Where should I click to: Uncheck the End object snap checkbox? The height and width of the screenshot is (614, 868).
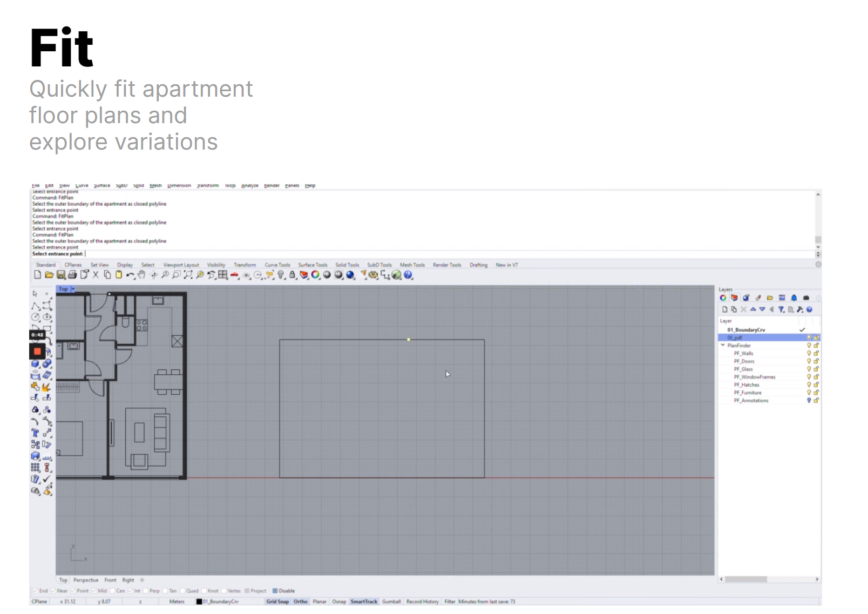click(36, 591)
